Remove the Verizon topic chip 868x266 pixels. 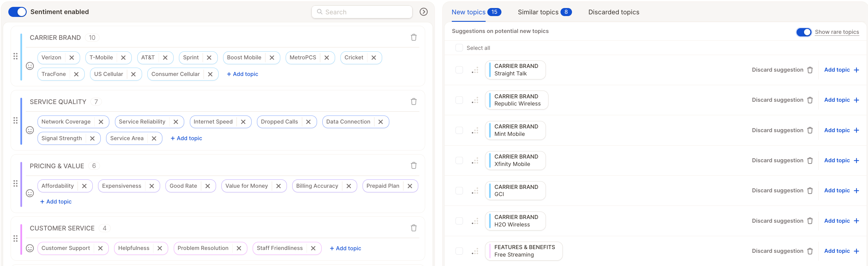pos(71,58)
